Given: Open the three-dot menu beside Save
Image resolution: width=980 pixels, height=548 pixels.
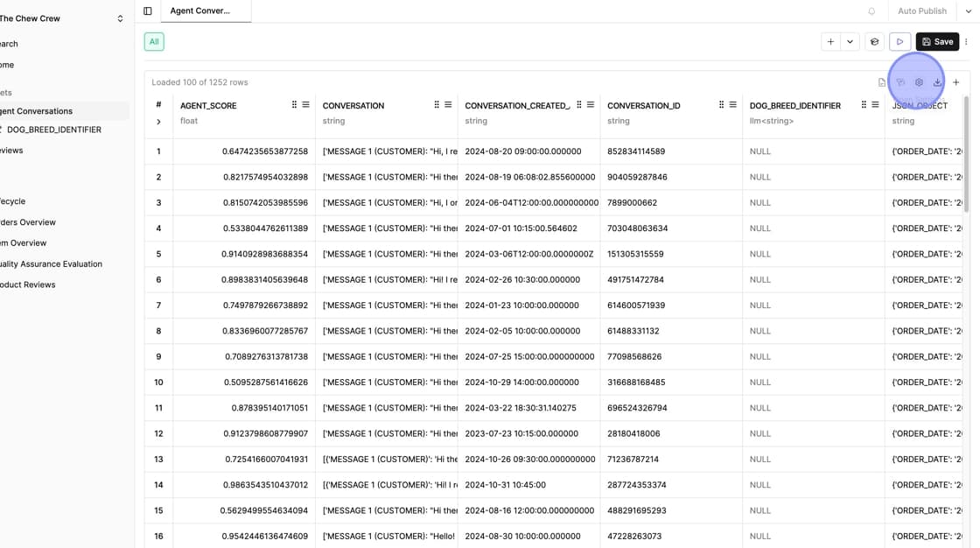Looking at the screenshot, I should tap(966, 42).
